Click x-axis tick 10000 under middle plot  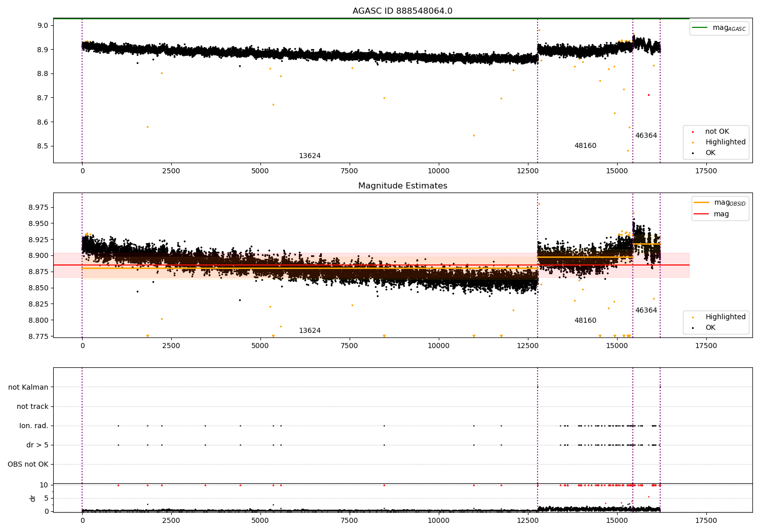point(439,346)
